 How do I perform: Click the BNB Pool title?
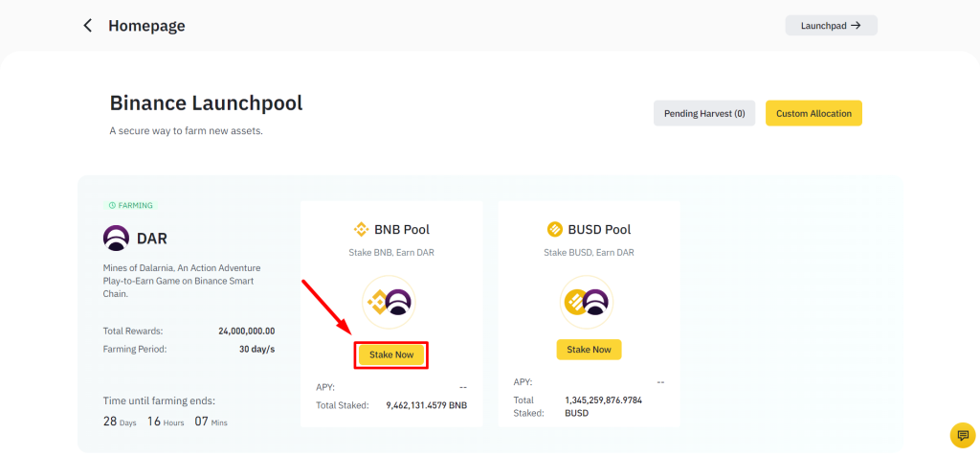coord(402,230)
